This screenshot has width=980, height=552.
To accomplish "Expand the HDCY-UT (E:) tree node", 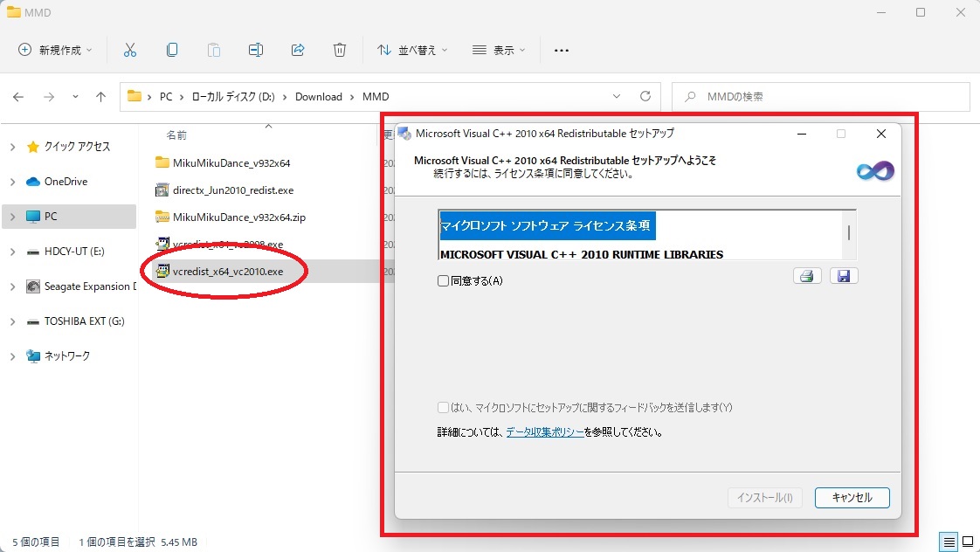I will tap(12, 252).
